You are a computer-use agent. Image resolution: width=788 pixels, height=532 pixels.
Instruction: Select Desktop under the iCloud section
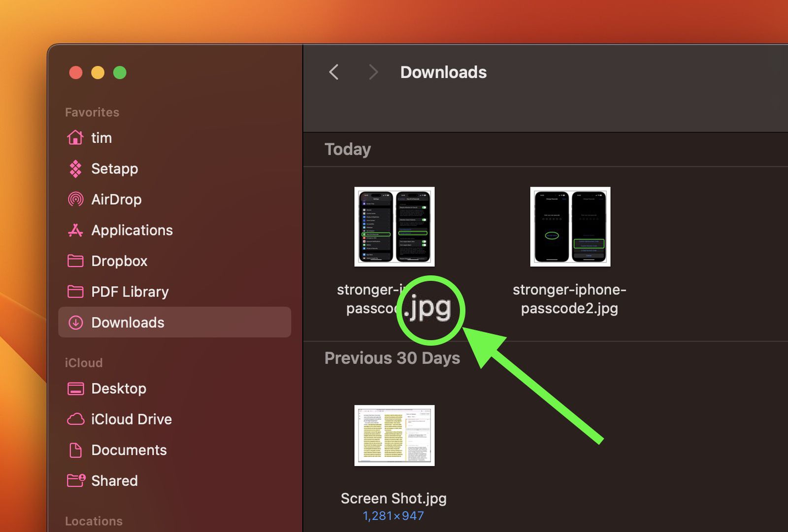(x=118, y=388)
